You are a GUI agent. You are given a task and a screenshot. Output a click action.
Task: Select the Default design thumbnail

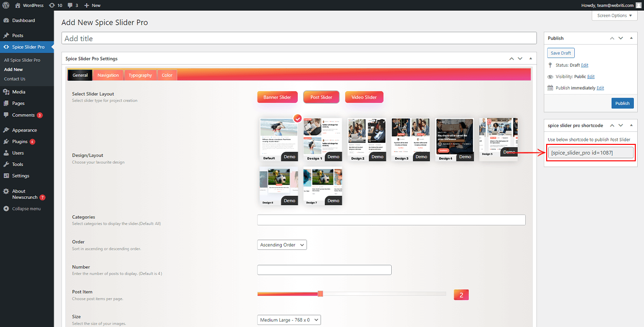pos(278,140)
